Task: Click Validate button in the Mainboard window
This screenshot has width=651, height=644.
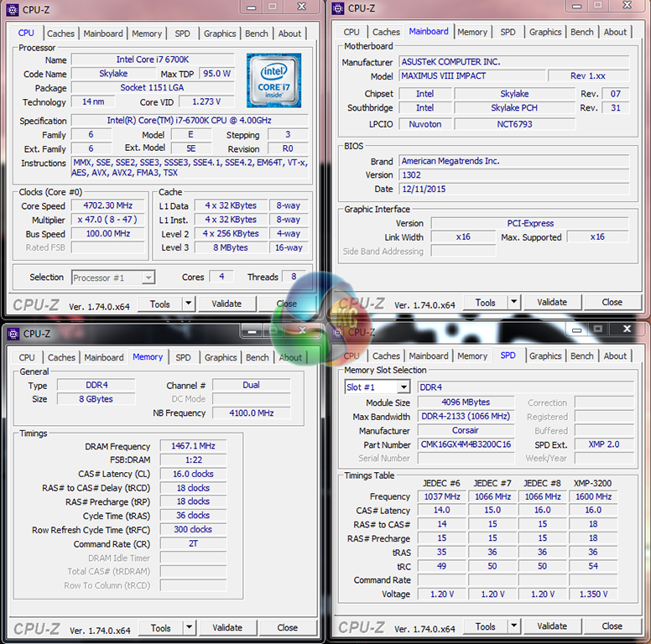Action: [x=552, y=302]
